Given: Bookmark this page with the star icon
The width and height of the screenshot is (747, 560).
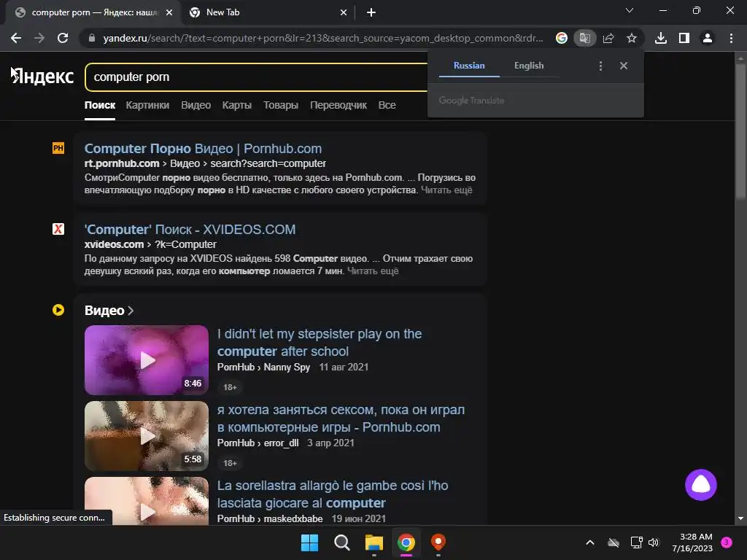Looking at the screenshot, I should coord(632,38).
